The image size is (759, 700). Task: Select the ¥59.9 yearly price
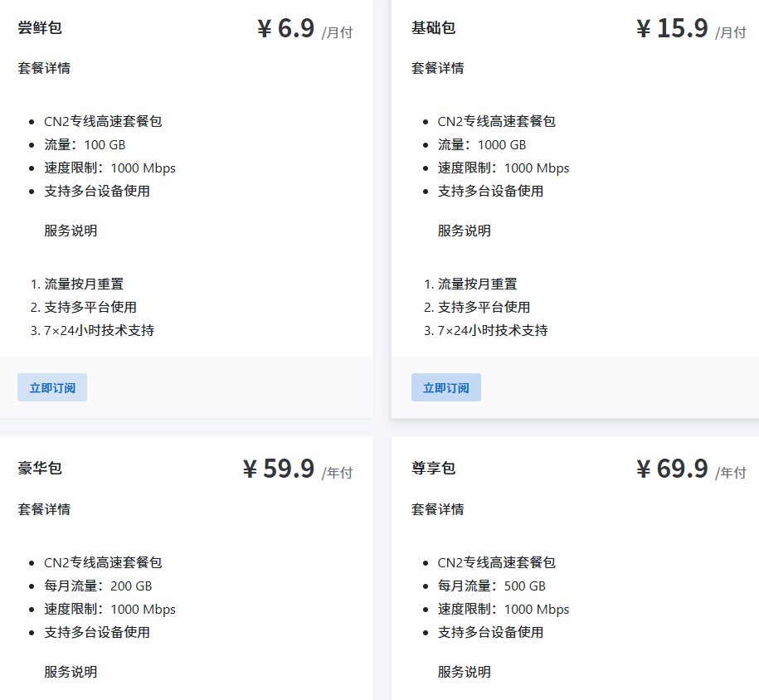[280, 469]
